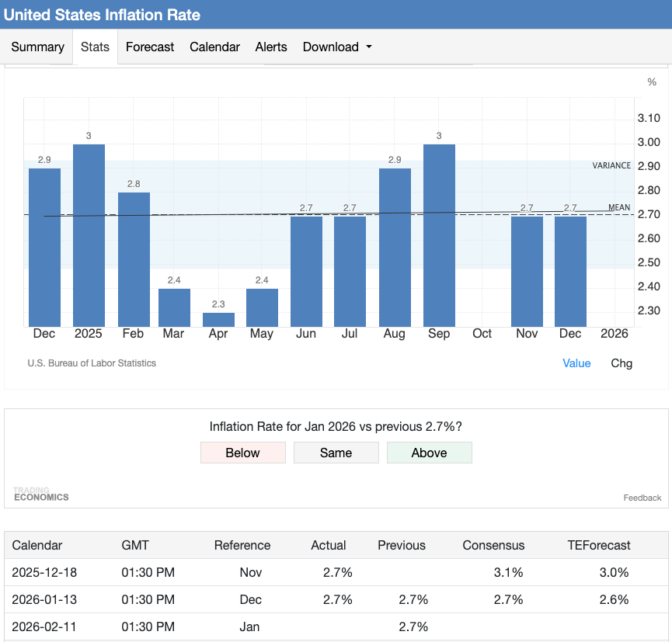Open the Feedback link
The width and height of the screenshot is (672, 642).
[x=642, y=498]
